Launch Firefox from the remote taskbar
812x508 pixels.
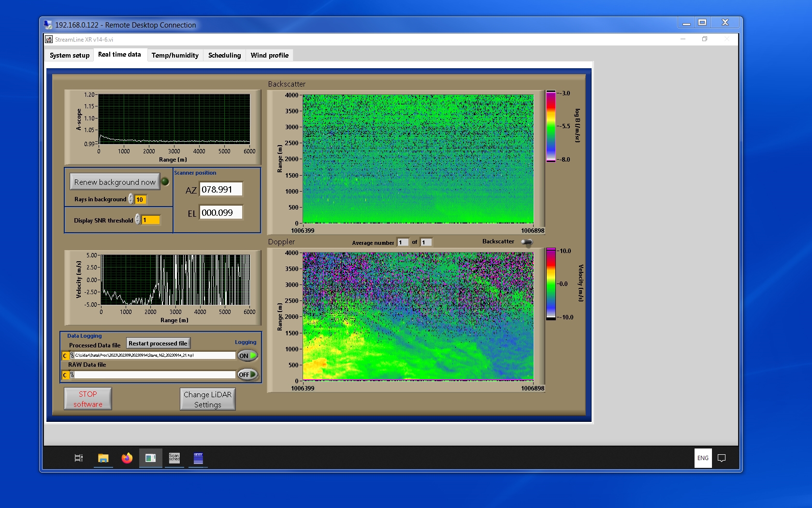point(127,458)
